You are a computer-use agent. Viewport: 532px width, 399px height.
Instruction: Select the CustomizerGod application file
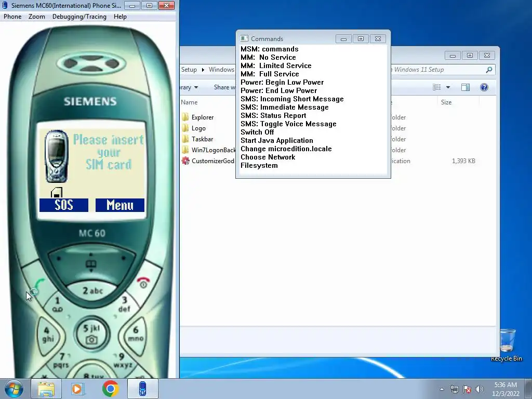(x=208, y=161)
